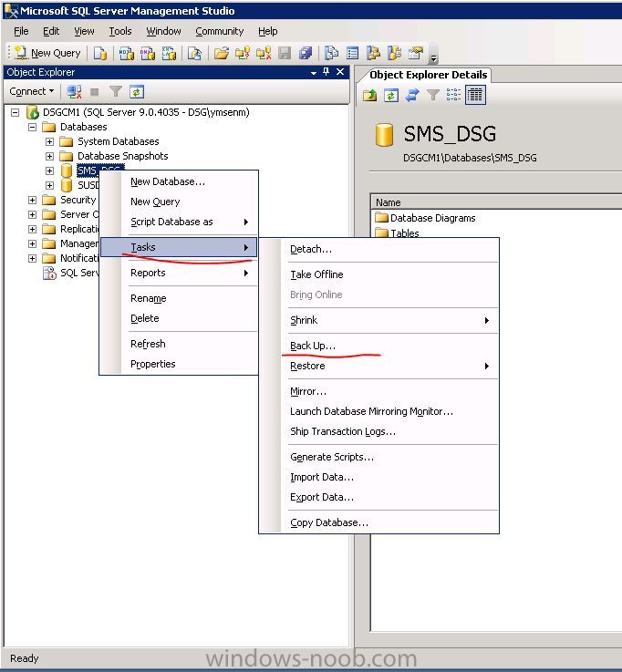The height and width of the screenshot is (672, 622).
Task: Choose New Database... from context menu
Action: click(179, 181)
